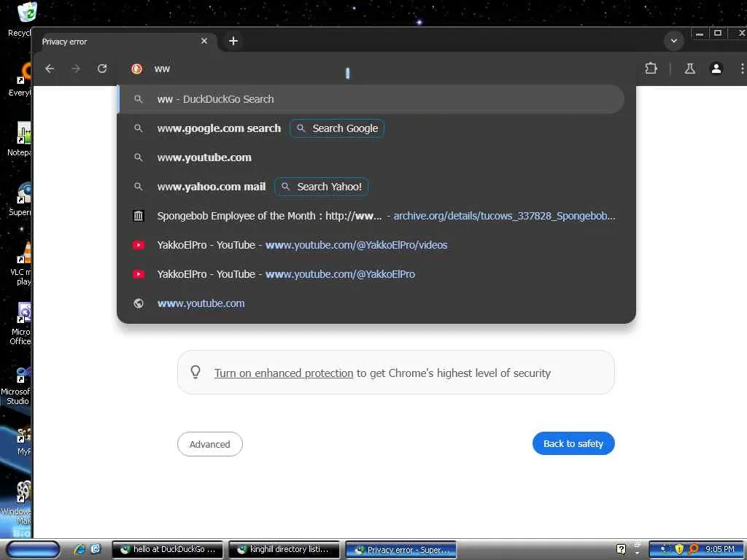Click the YouTube icon beside YakkoElPro videos suggestion
Screen dimensions: 747x560
[139, 245]
